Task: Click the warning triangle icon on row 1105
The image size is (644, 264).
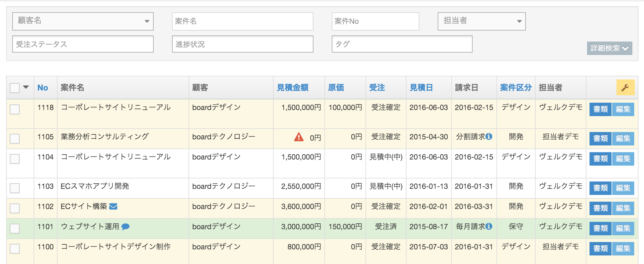Action: tap(298, 137)
